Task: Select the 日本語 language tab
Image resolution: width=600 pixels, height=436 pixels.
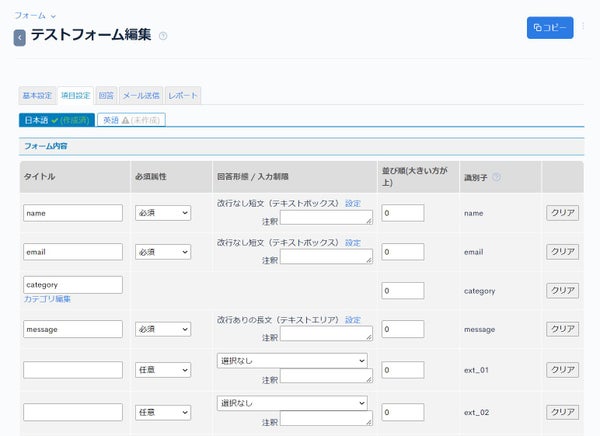Action: coord(57,120)
